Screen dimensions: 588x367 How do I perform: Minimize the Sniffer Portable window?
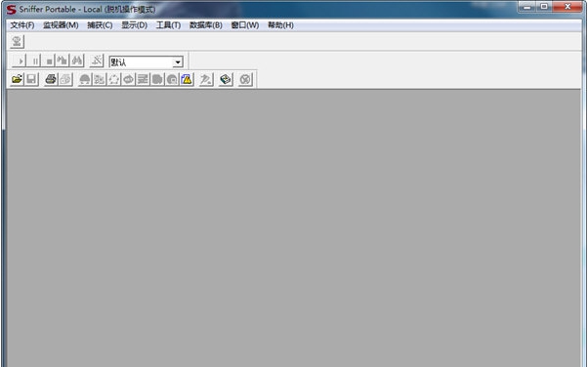pyautogui.click(x=527, y=7)
